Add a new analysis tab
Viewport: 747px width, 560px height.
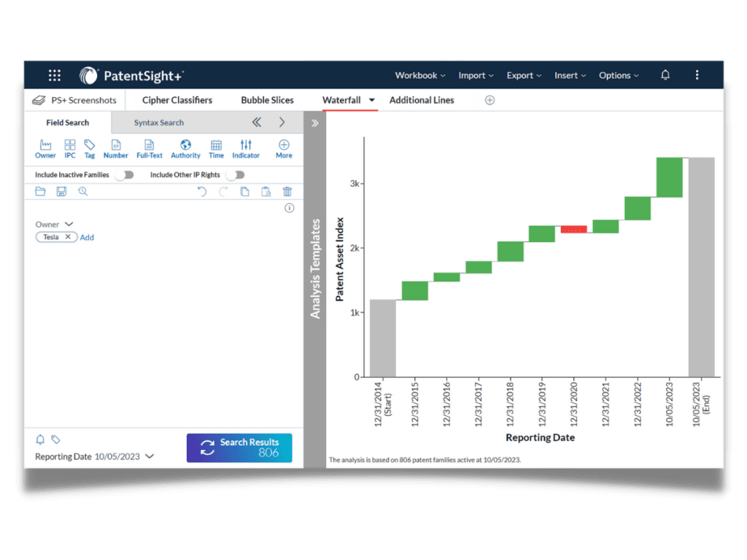[x=489, y=100]
